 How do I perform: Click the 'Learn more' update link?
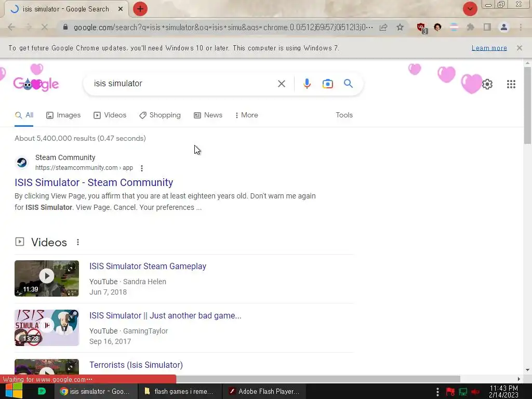[489, 48]
